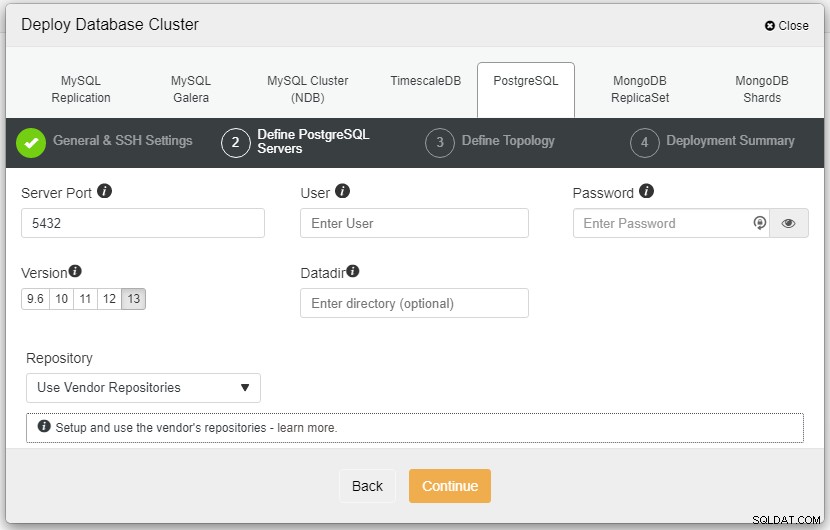Select PostgreSQL version 12
Viewport: 830px width, 530px height.
[x=110, y=299]
